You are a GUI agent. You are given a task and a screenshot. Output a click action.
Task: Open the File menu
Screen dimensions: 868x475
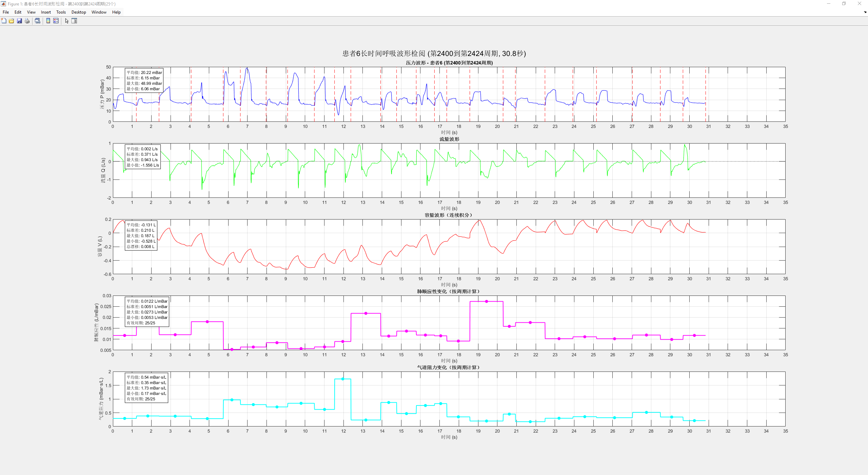tap(6, 12)
